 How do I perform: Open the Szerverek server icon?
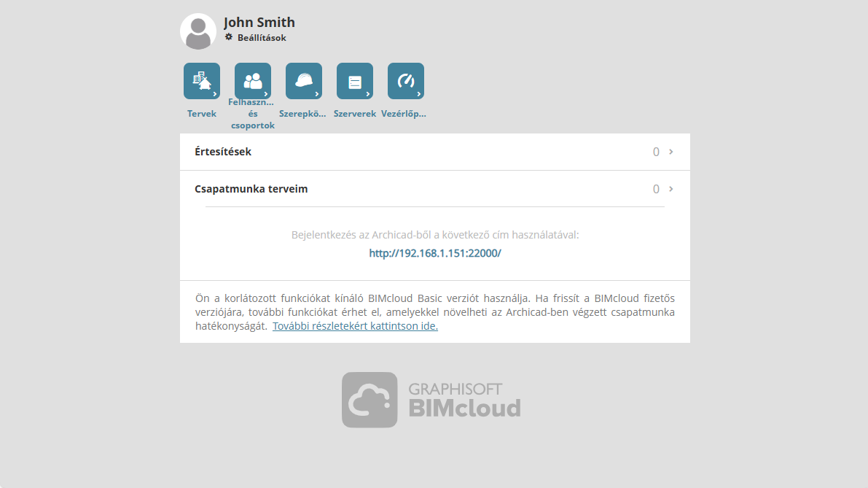[354, 81]
